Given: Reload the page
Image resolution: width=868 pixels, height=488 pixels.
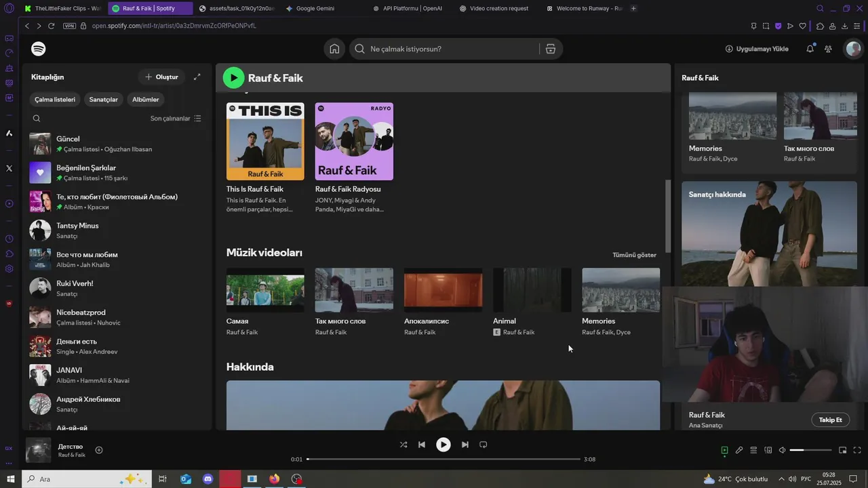Looking at the screenshot, I should (51, 26).
